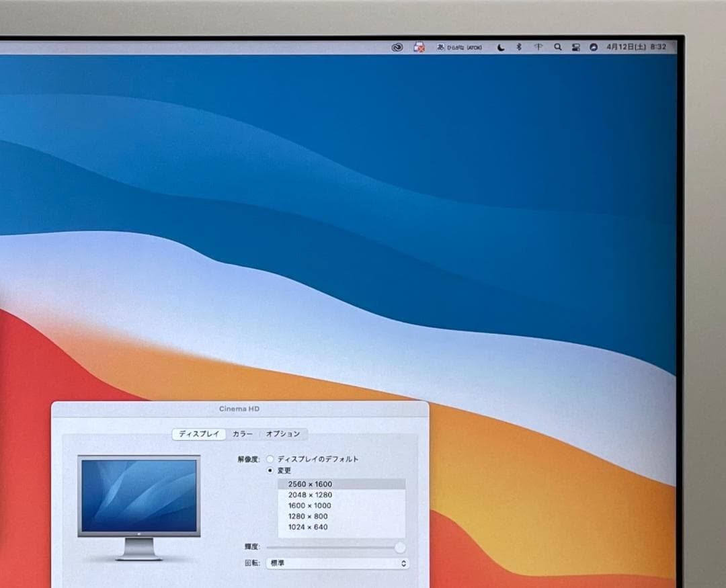Viewport: 726px width, 588px height.
Task: Switch to the オプション tab
Action: (282, 434)
